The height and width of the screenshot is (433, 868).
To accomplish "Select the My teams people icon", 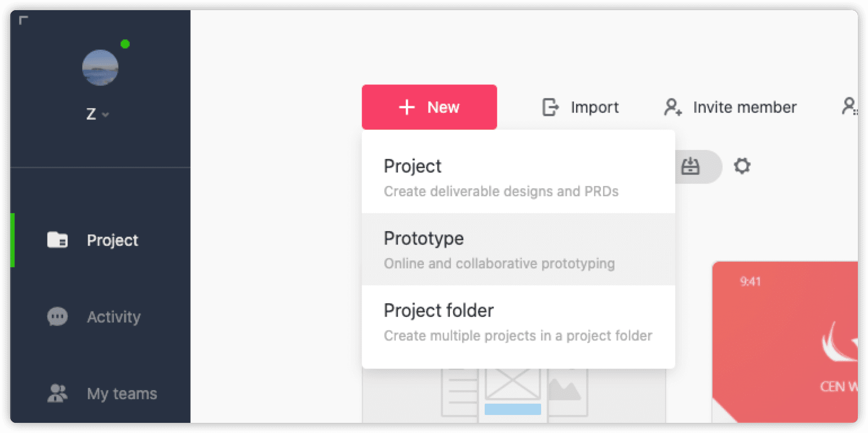I will 57,394.
